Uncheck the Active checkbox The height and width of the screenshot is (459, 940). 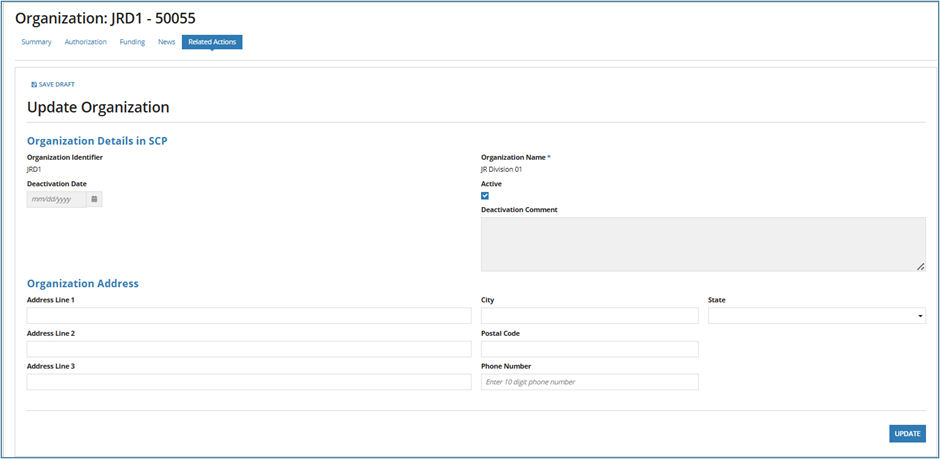coord(485,196)
